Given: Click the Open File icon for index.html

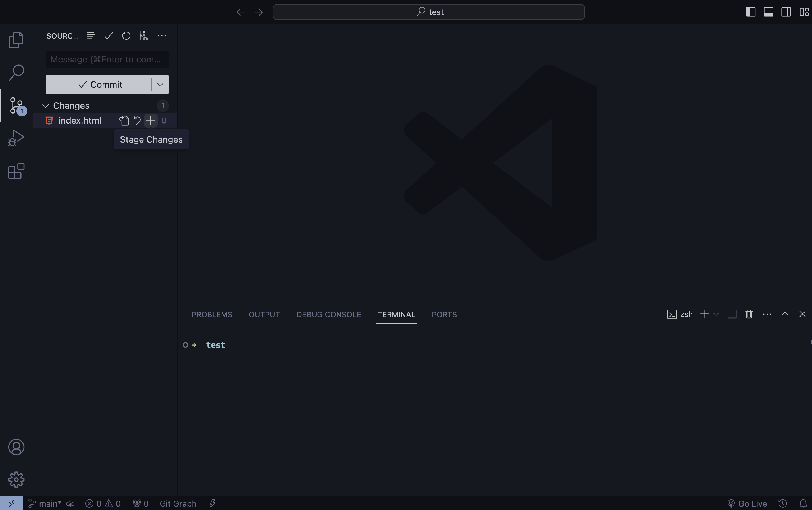Looking at the screenshot, I should 124,120.
